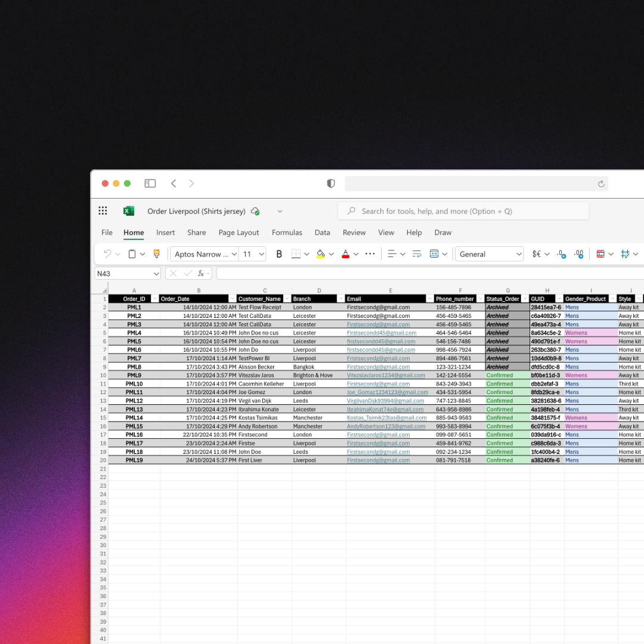Increase decimal places
This screenshot has height=644, width=644.
click(578, 254)
